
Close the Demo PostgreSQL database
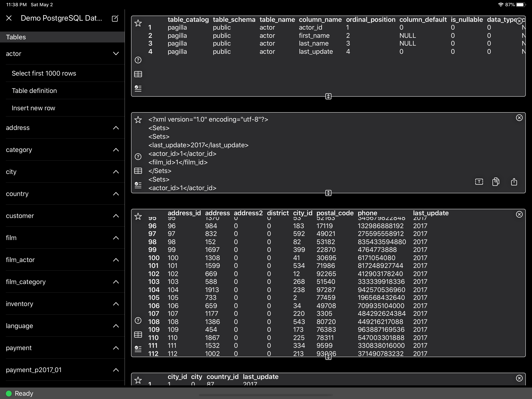(x=9, y=18)
